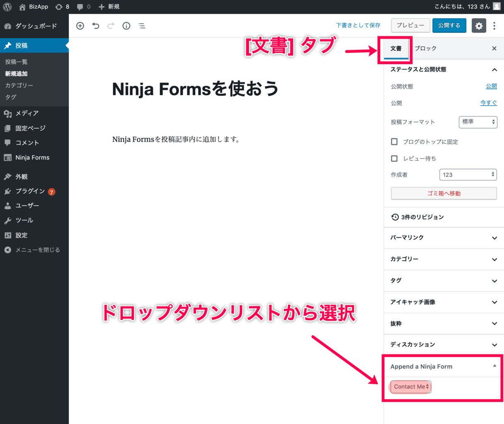
Task: Open more tools vertical dots menu
Action: [x=494, y=26]
